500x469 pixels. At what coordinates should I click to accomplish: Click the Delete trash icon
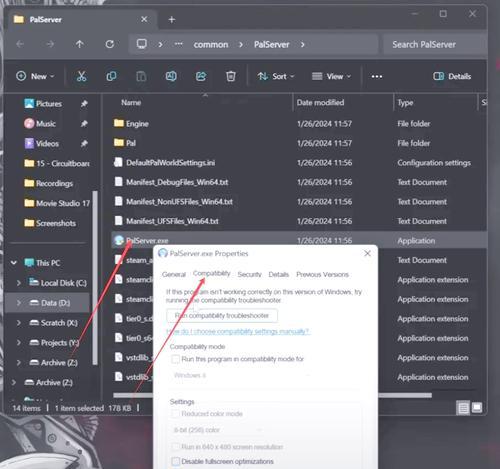[x=231, y=76]
